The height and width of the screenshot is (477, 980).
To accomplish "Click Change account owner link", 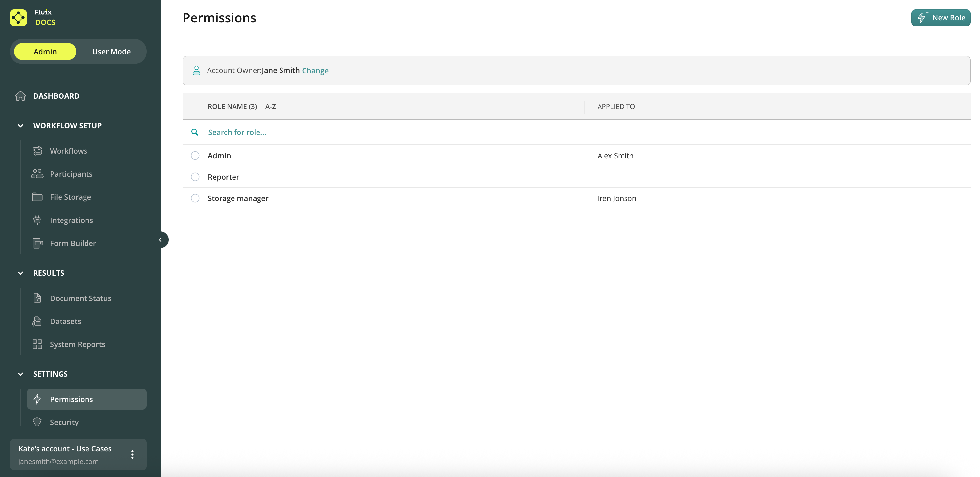I will 315,71.
